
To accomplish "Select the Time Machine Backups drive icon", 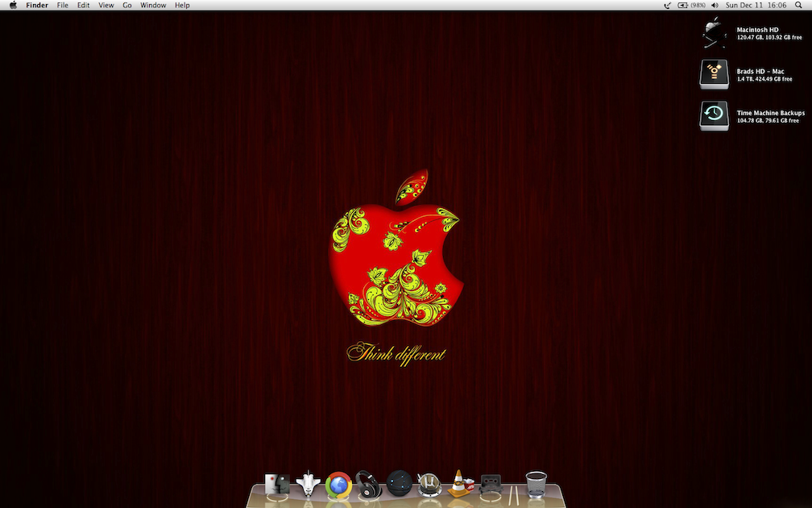I will (x=715, y=115).
